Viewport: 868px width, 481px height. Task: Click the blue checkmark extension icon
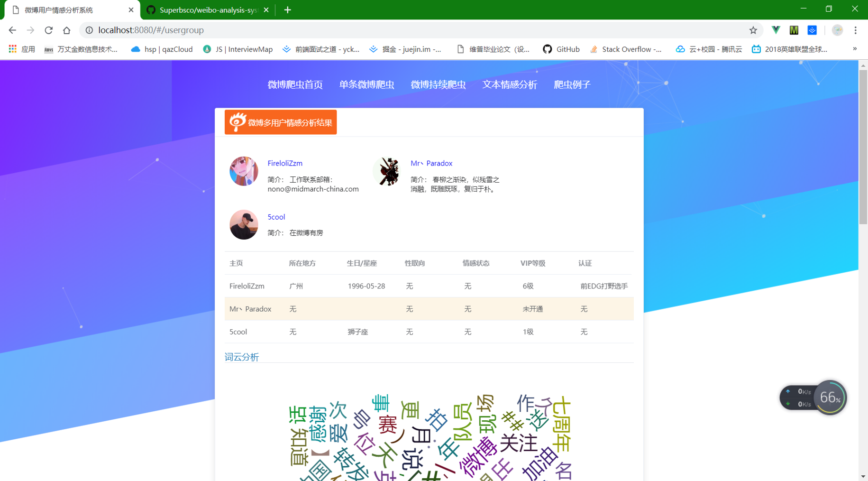[x=812, y=30]
